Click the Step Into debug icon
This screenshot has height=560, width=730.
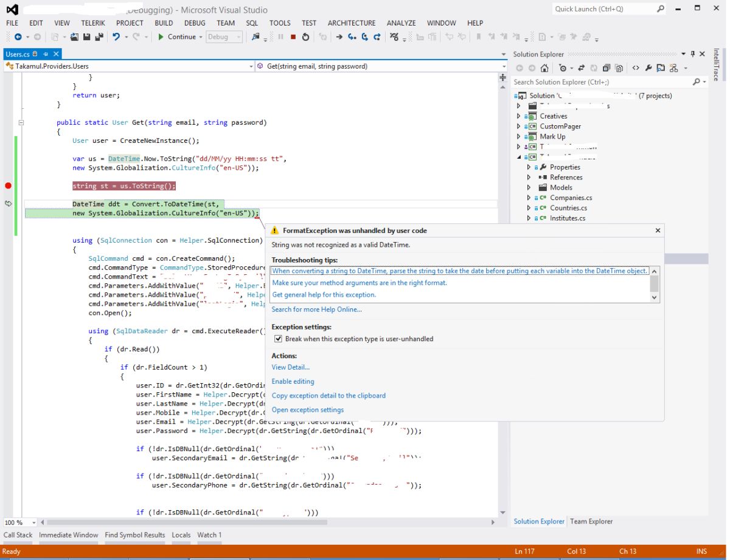coord(352,37)
